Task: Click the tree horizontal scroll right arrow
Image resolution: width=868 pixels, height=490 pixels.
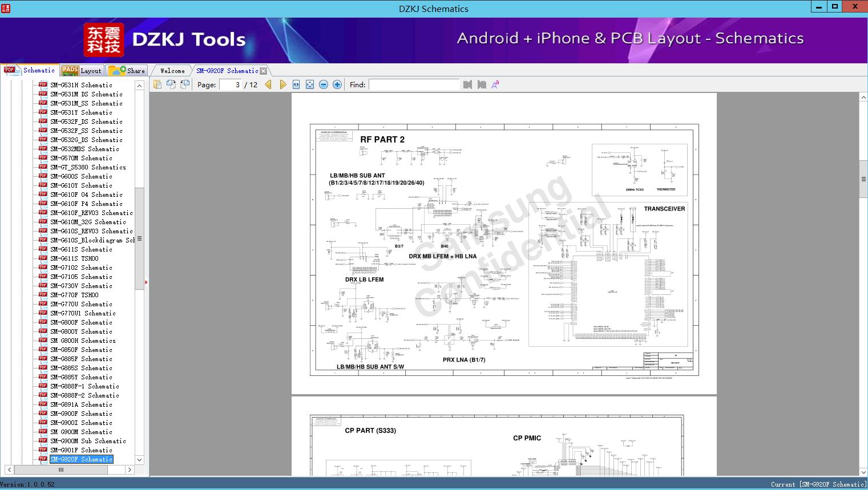Action: [x=130, y=470]
